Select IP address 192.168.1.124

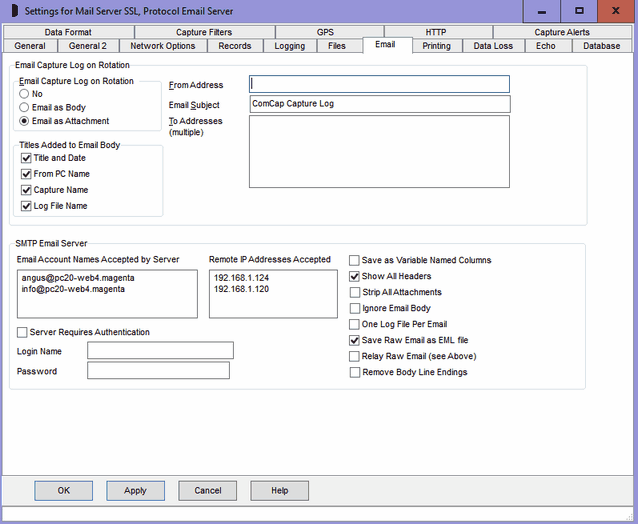coord(241,278)
